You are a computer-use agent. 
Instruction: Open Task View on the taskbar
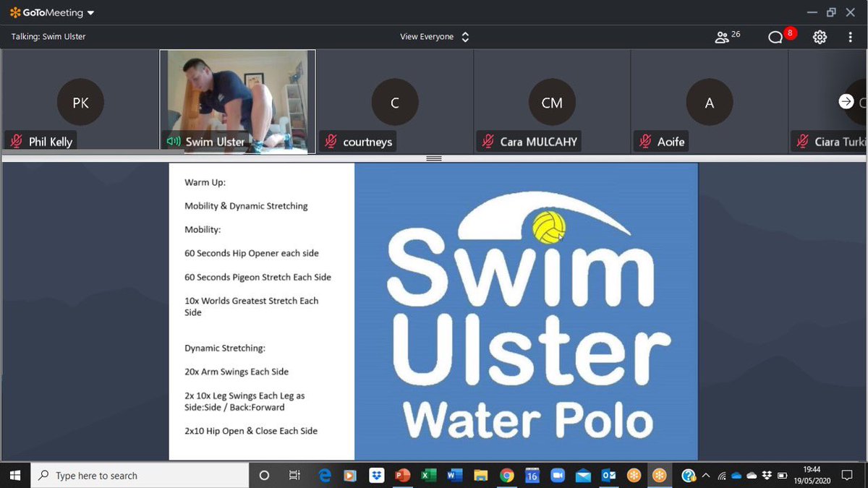tap(294, 475)
